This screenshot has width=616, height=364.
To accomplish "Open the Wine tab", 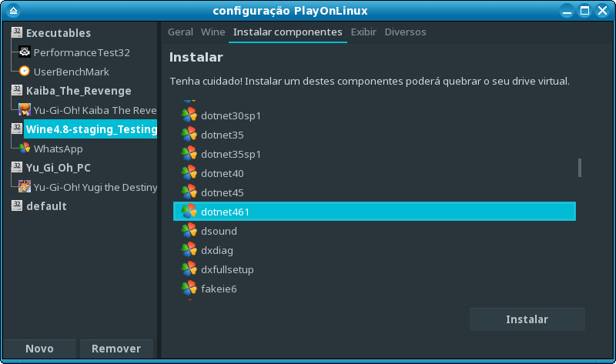I will (x=213, y=32).
